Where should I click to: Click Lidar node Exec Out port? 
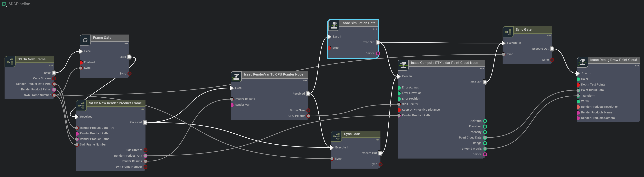tap(485, 82)
